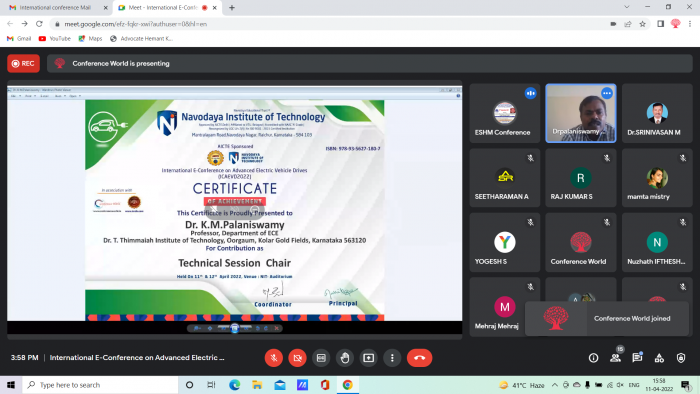Viewport: 700px width, 394px height.
Task: Toggle closed captions button
Action: coord(321,358)
